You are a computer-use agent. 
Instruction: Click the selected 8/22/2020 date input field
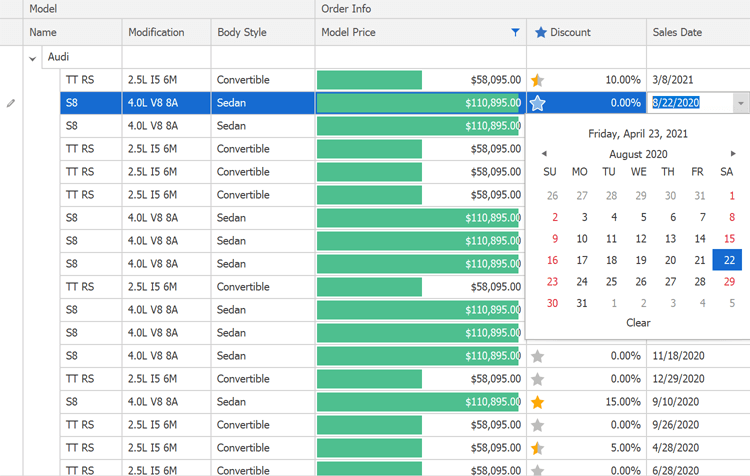point(690,103)
